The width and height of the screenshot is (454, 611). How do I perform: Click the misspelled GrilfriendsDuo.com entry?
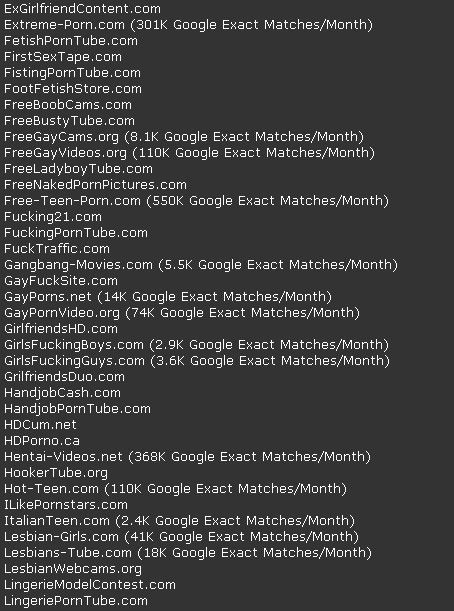tap(64, 376)
